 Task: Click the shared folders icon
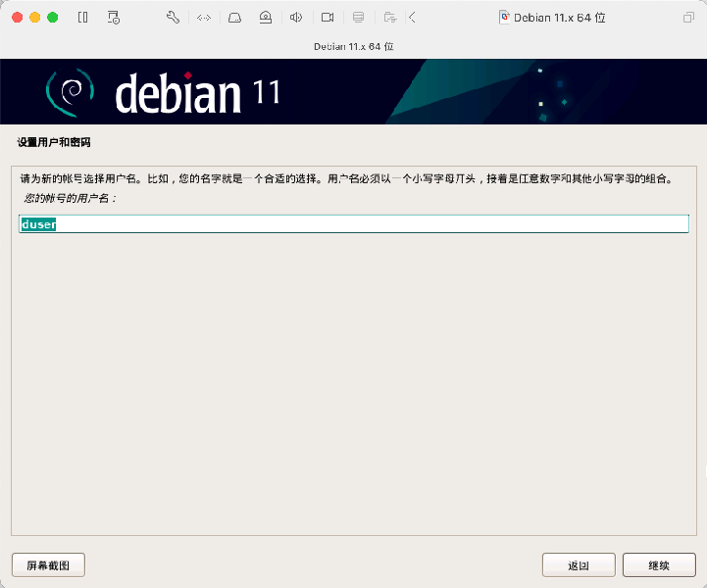tap(390, 18)
